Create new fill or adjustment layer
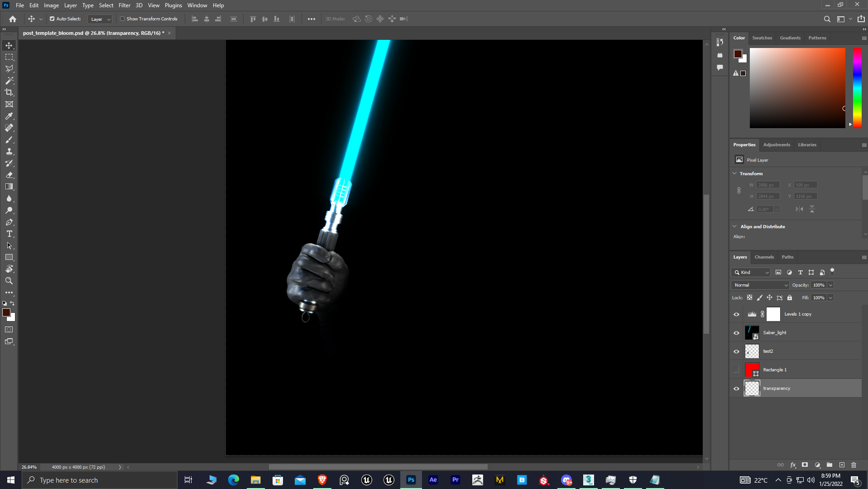Screen dimensions: 868x489 pyautogui.click(x=817, y=465)
